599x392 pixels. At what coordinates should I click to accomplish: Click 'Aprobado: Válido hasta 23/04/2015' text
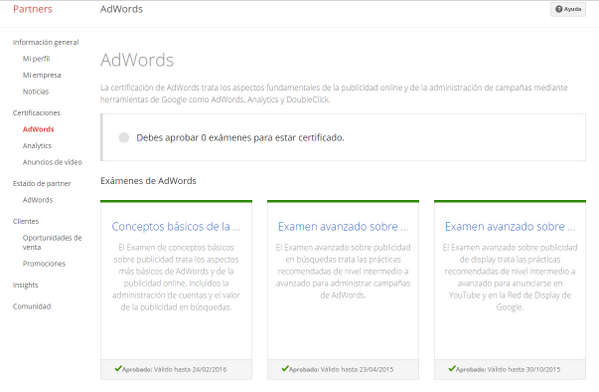point(341,369)
